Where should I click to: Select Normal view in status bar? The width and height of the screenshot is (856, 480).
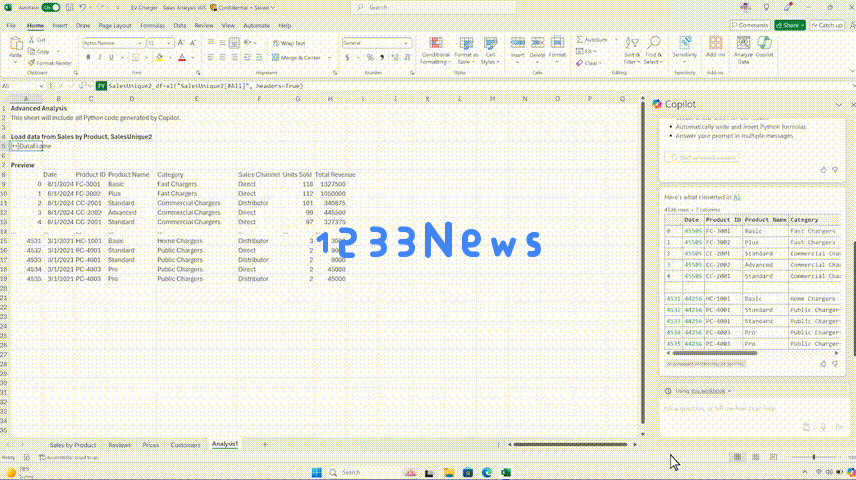pyautogui.click(x=738, y=457)
